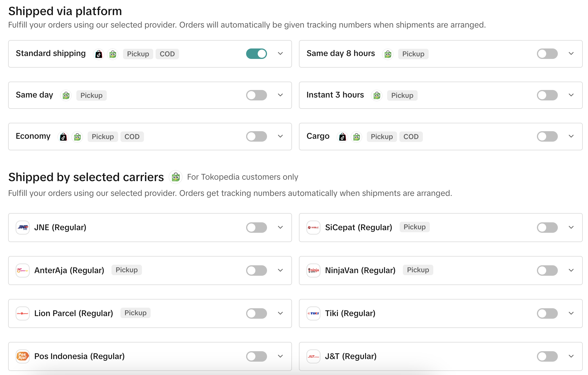Disable the Standard shipping toggle
This screenshot has height=375, width=588.
coord(257,54)
